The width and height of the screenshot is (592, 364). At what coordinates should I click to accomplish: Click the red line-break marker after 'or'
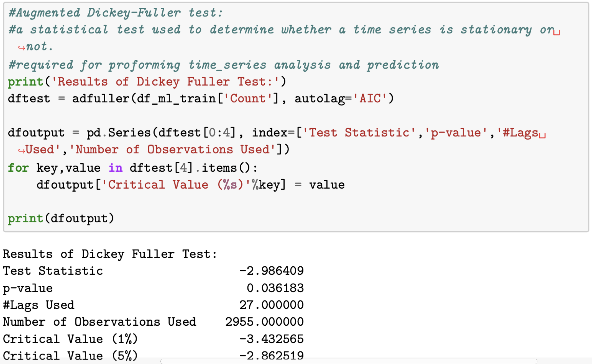click(x=557, y=32)
